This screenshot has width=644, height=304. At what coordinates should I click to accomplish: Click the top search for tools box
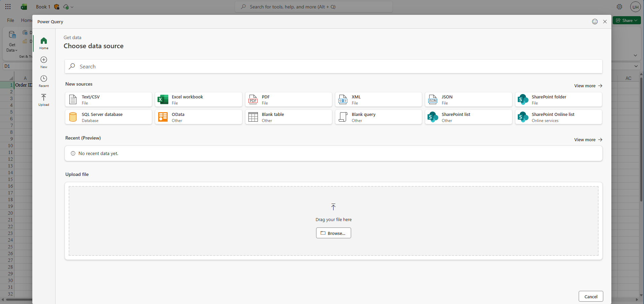(314, 7)
